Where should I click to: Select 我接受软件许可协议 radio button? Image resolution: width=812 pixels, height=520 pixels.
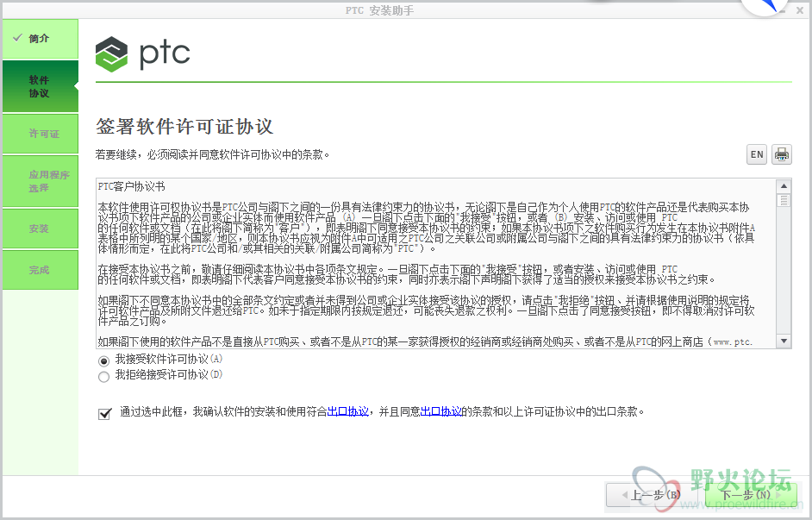point(103,360)
